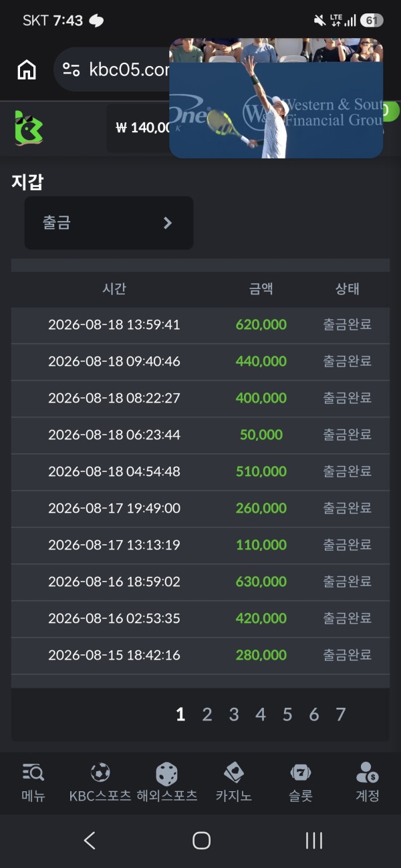Viewport: 401px width, 868px height.
Task: Expand the 출금 chevron arrow
Action: pos(168,223)
